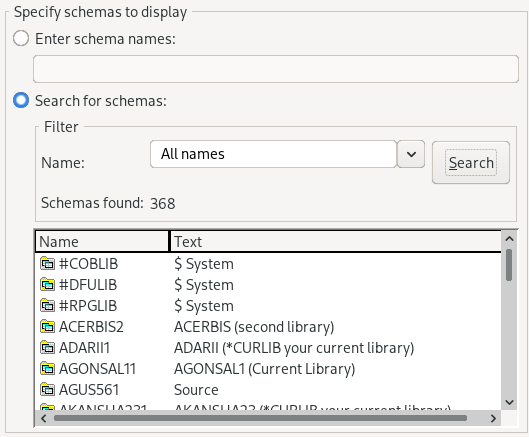Select the ACERBIS (second library) row text

[254, 327]
